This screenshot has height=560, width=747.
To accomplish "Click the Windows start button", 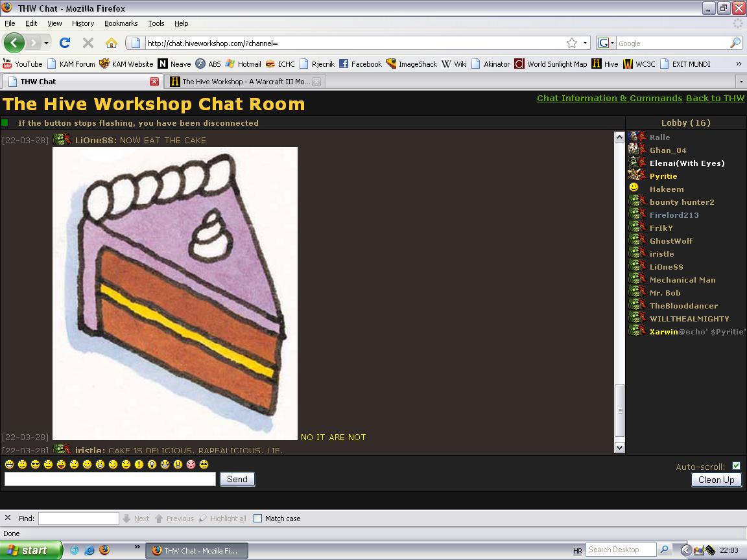I will (x=31, y=550).
